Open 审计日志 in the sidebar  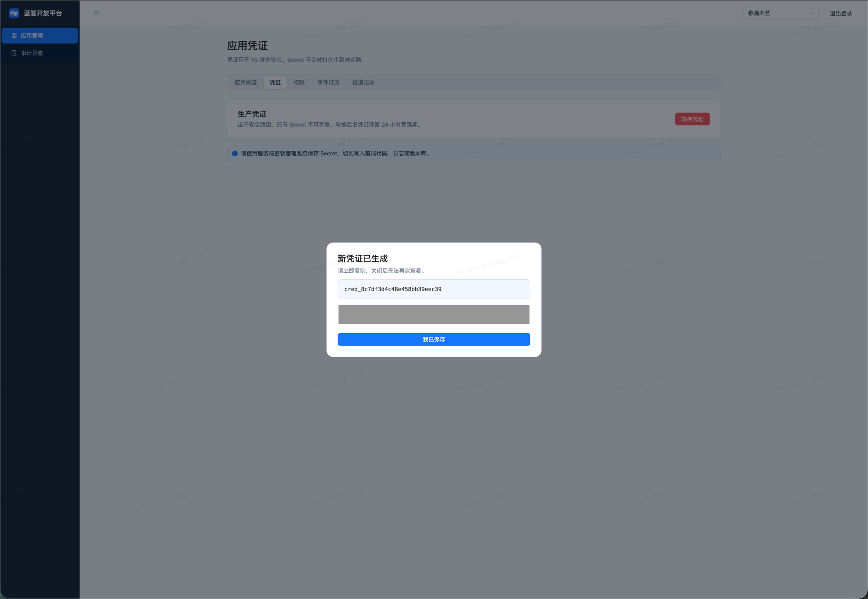pyautogui.click(x=40, y=53)
